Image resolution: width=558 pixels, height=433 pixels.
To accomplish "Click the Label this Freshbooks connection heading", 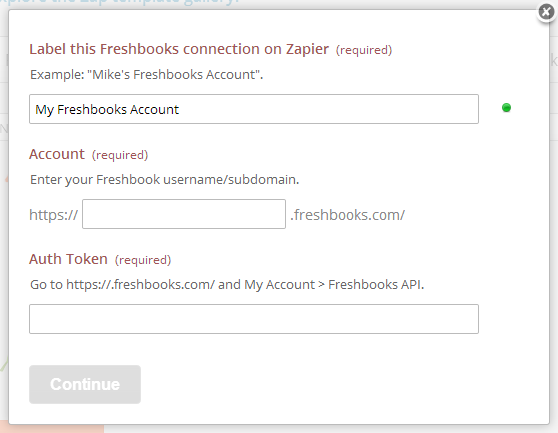I will [x=179, y=49].
